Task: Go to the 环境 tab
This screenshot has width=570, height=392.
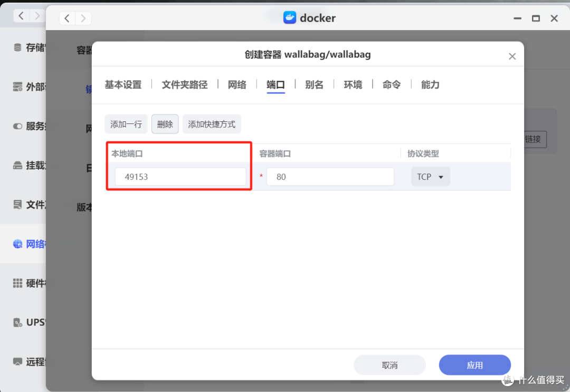Action: [353, 84]
